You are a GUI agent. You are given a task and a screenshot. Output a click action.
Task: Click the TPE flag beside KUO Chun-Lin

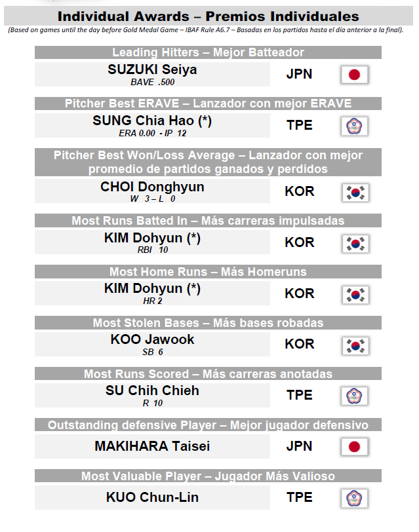click(x=354, y=499)
